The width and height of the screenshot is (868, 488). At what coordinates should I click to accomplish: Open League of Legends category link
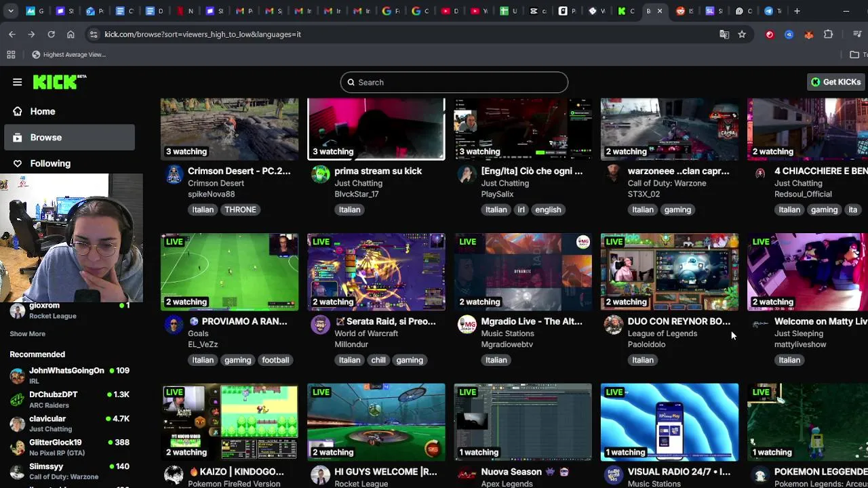(663, 333)
